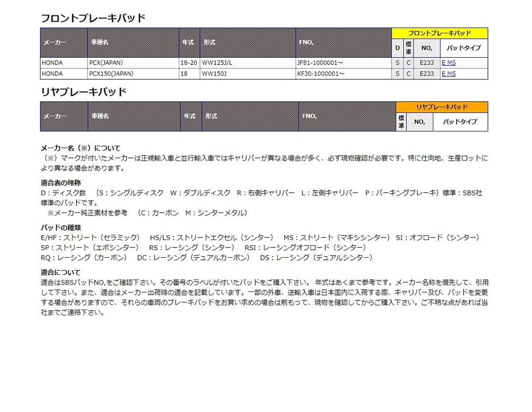
Task: Click the パッドの種類 section heading
Action: pyautogui.click(x=61, y=228)
